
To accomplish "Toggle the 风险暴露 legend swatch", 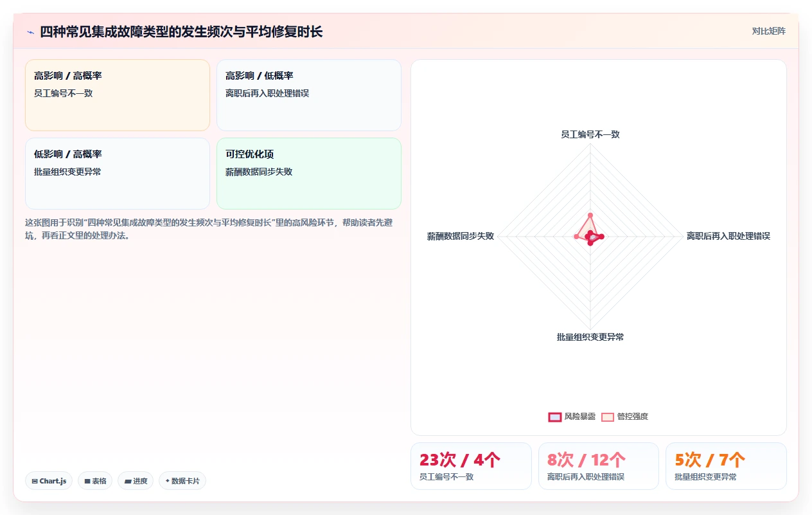I will tap(555, 417).
